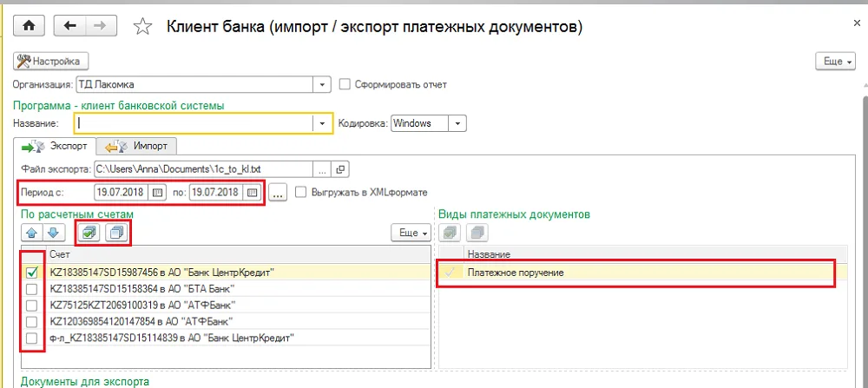Image resolution: width=868 pixels, height=388 pixels.
Task: Add form to favorites star
Action: pyautogui.click(x=143, y=27)
